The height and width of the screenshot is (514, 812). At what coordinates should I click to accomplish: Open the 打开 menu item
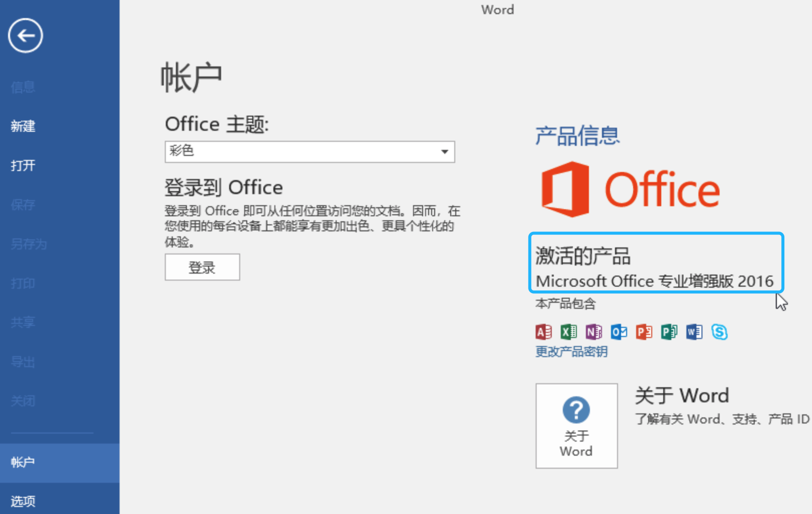point(23,165)
